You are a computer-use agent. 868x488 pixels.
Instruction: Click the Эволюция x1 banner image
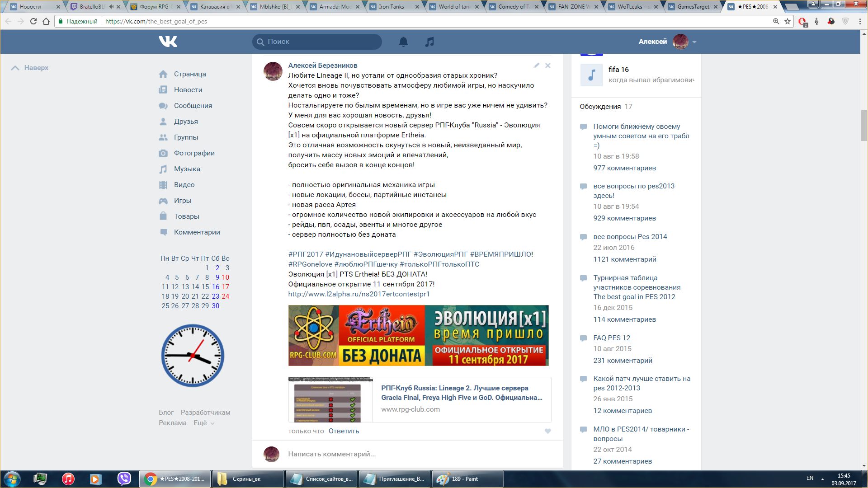point(419,335)
